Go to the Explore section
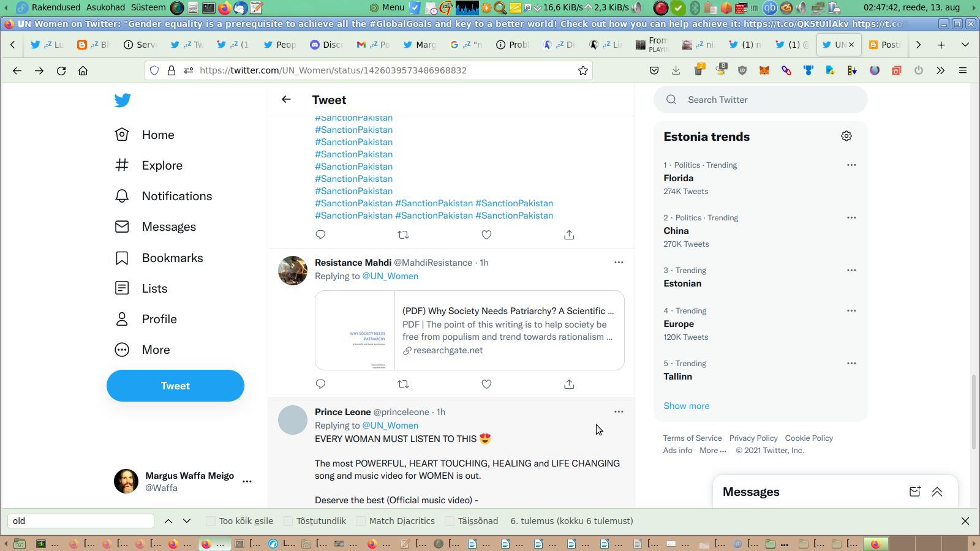 149,165
